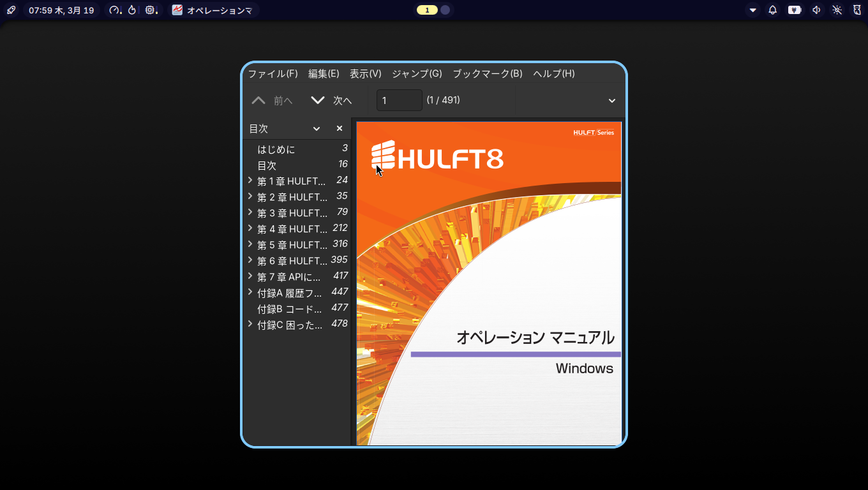Open the ヘルプ(H) menu
Image resolution: width=868 pixels, height=490 pixels.
click(x=554, y=73)
